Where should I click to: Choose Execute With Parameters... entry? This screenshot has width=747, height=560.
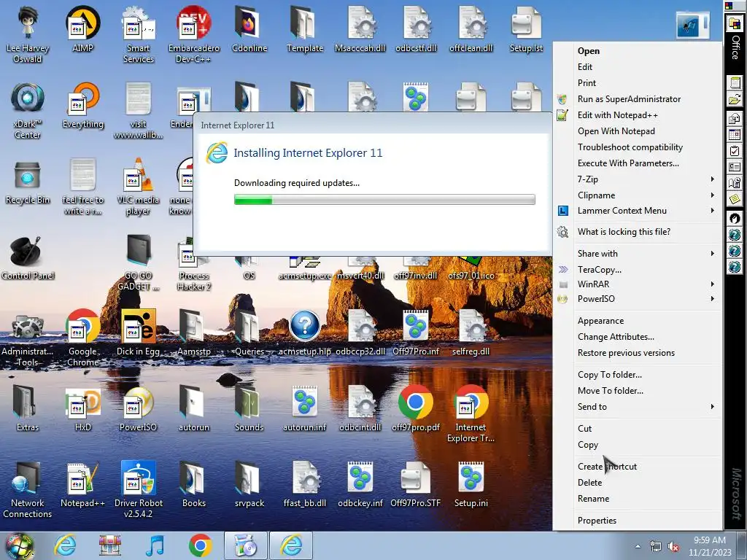pos(638,163)
